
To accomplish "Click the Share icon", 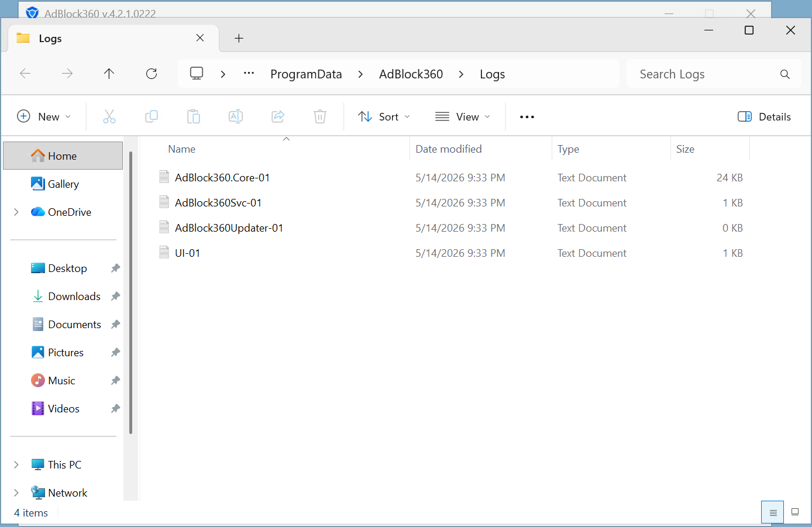I will (278, 116).
